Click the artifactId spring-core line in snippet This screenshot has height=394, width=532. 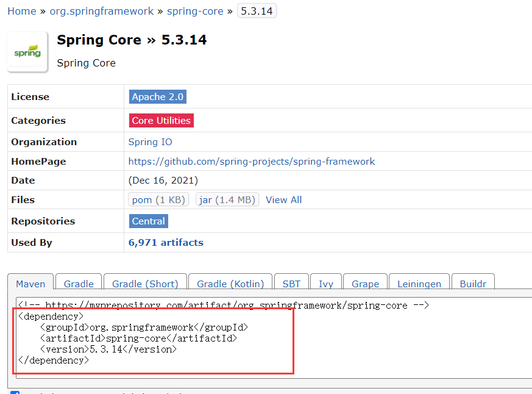tap(138, 338)
